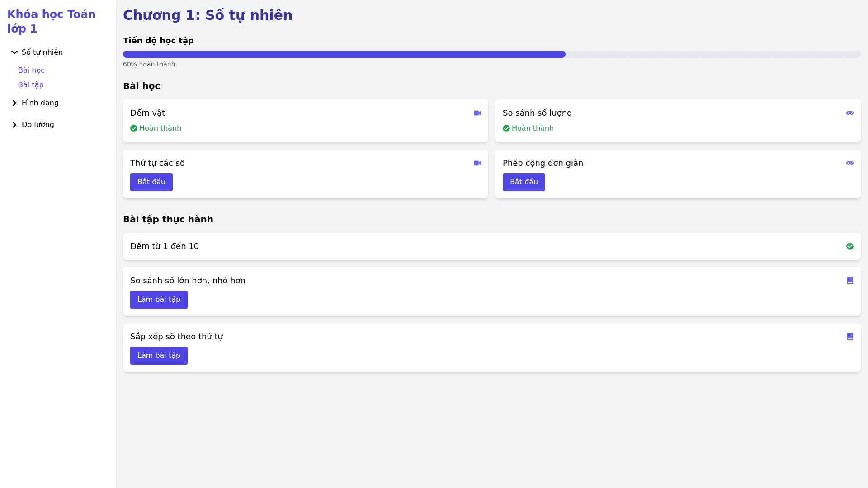Click gamepad icon on So sánh số lượng card
Image resolution: width=868 pixels, height=488 pixels.
(849, 113)
